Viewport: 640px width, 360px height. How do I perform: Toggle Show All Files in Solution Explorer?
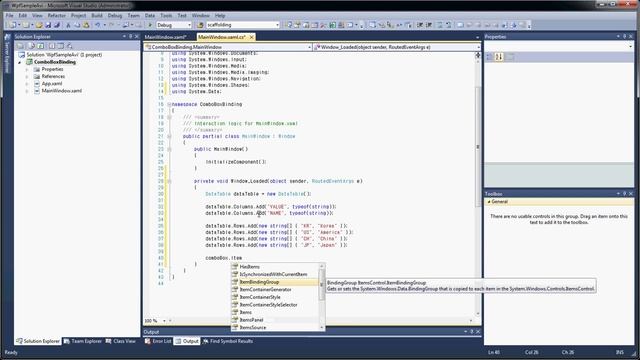coord(31,46)
